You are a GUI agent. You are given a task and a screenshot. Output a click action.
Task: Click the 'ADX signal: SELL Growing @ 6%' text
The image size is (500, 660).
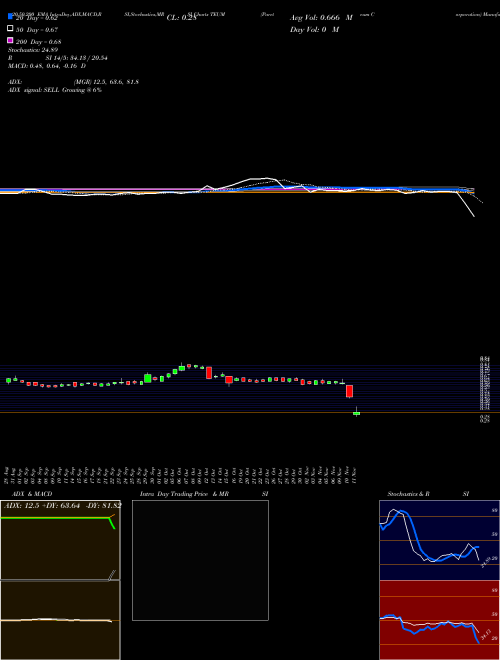coord(55,90)
